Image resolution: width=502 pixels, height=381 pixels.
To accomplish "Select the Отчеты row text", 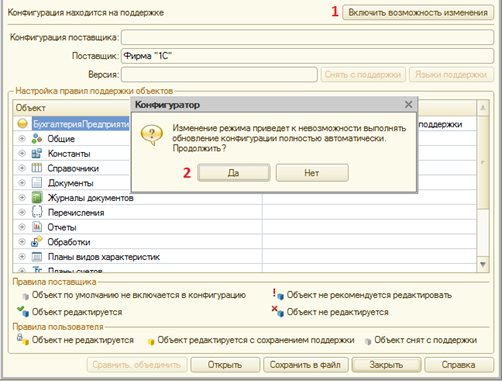I will point(62,227).
